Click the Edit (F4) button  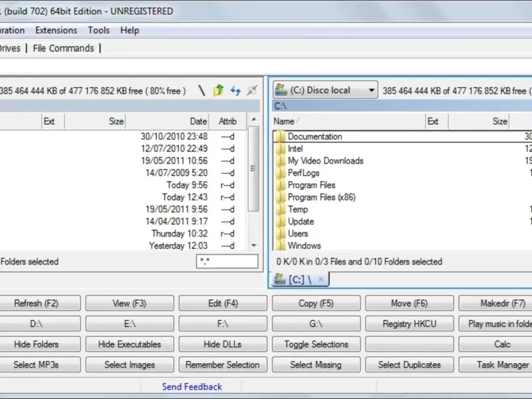pos(223,303)
